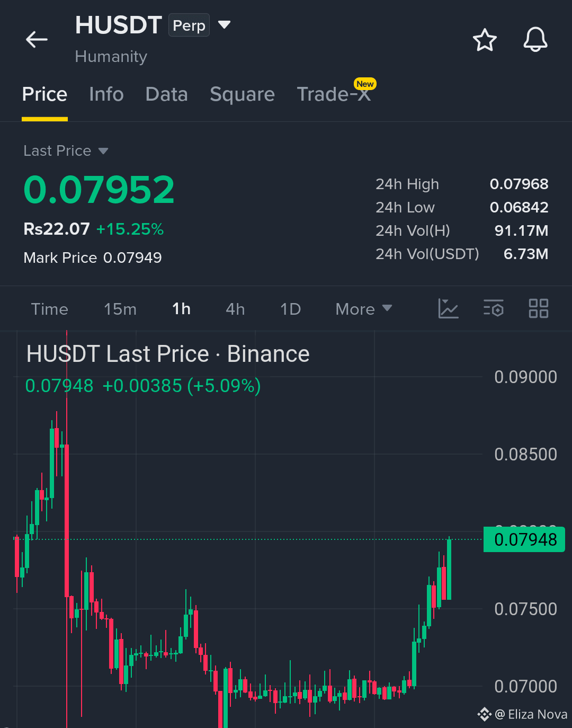
Task: Tap the +15.25% change value
Action: tap(130, 229)
